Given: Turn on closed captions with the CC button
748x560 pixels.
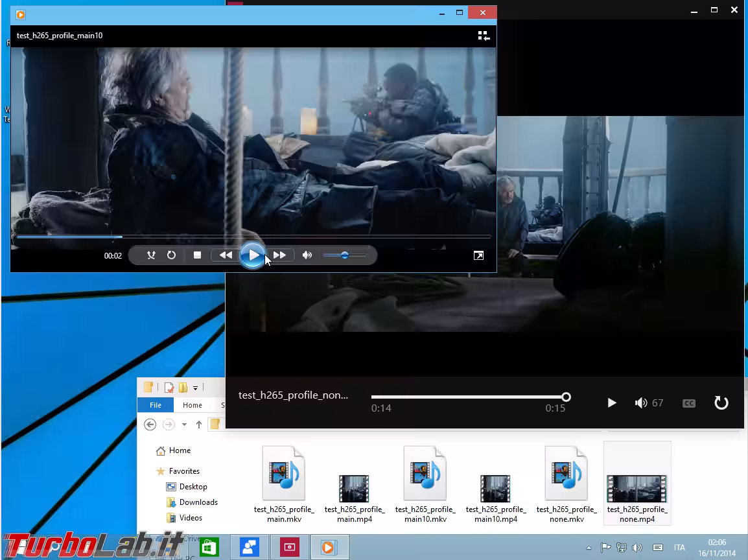Looking at the screenshot, I should [688, 402].
